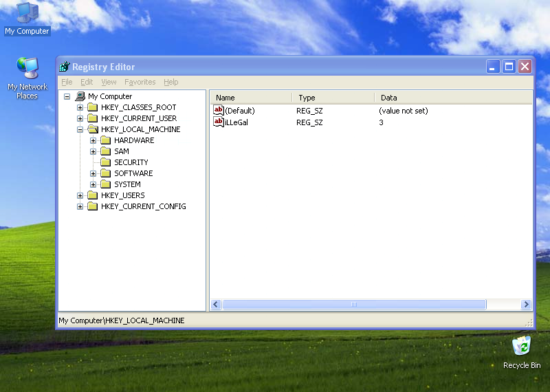The image size is (550, 392).
Task: Close the Registry Editor window
Action: point(525,66)
